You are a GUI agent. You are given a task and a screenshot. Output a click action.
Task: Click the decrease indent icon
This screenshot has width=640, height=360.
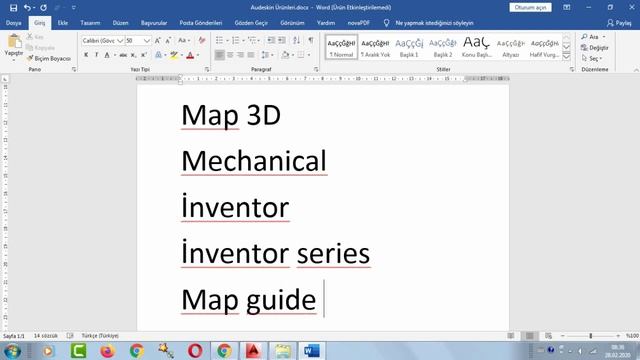pyautogui.click(x=271, y=40)
